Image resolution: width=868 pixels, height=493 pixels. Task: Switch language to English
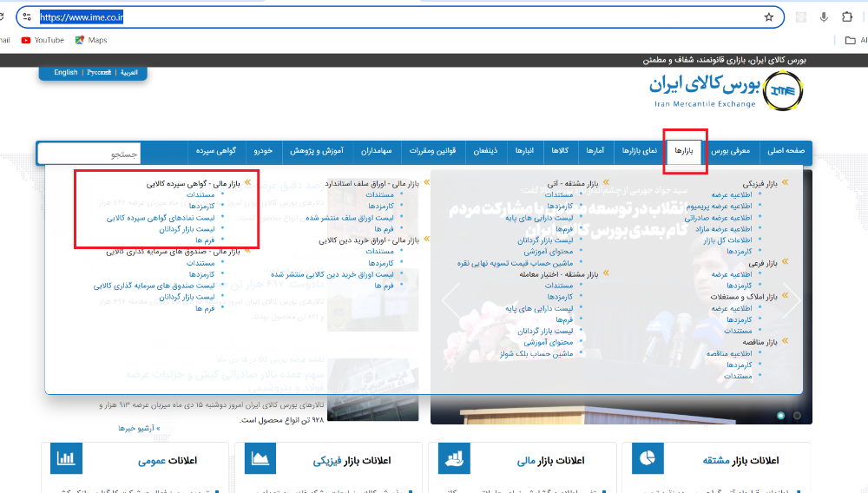click(66, 73)
